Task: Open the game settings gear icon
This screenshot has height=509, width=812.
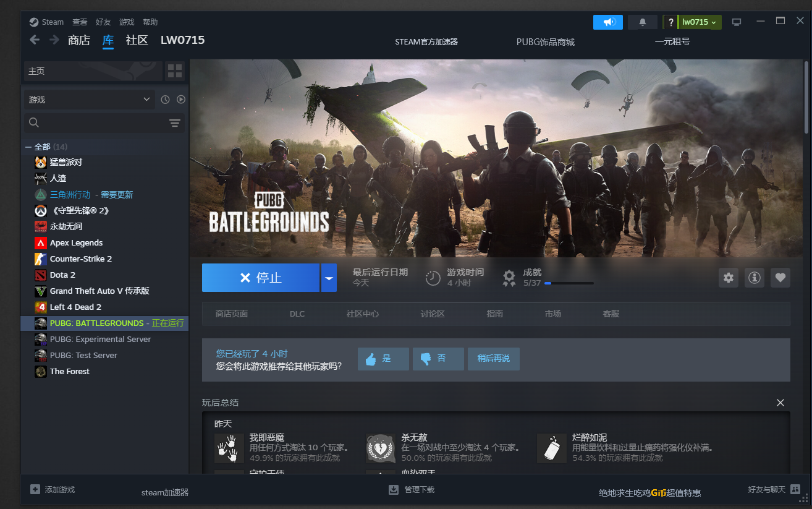Action: click(x=729, y=278)
